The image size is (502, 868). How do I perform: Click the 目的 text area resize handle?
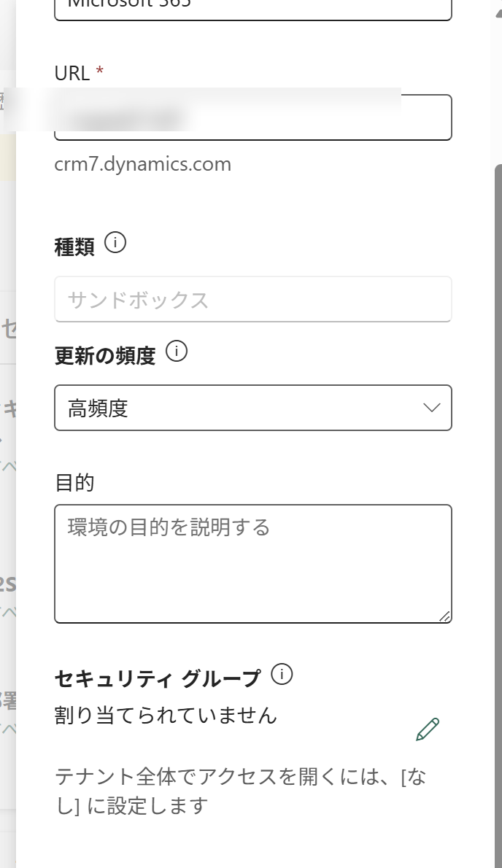(x=444, y=616)
